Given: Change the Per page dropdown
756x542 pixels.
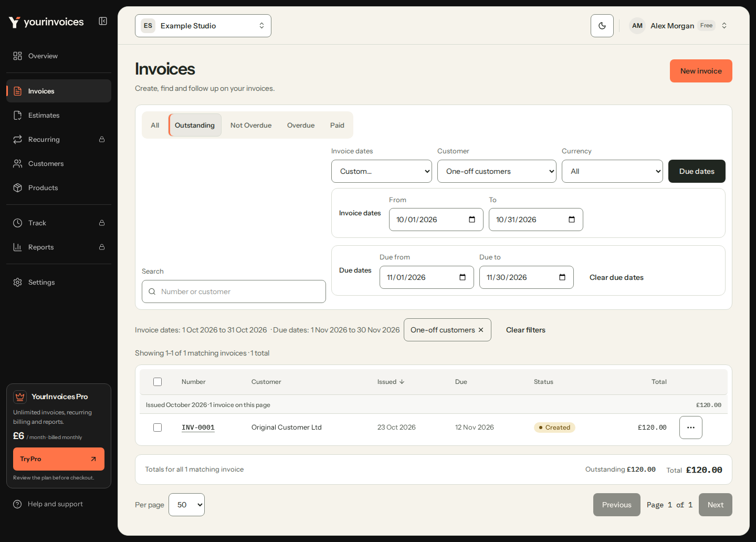Looking at the screenshot, I should point(186,505).
